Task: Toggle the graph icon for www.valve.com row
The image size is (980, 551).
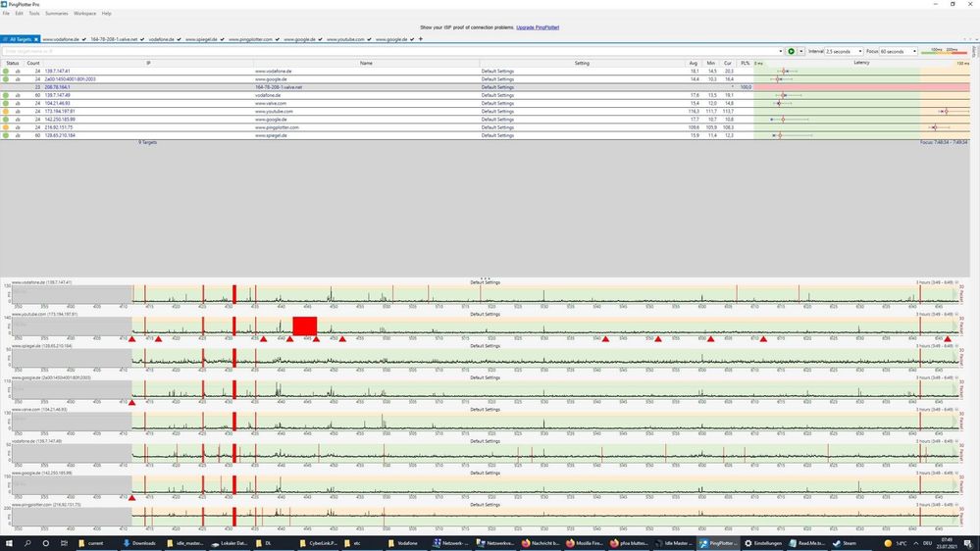Action: pos(18,103)
